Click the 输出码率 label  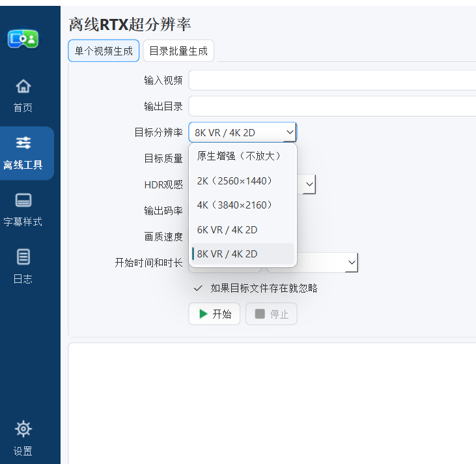163,210
